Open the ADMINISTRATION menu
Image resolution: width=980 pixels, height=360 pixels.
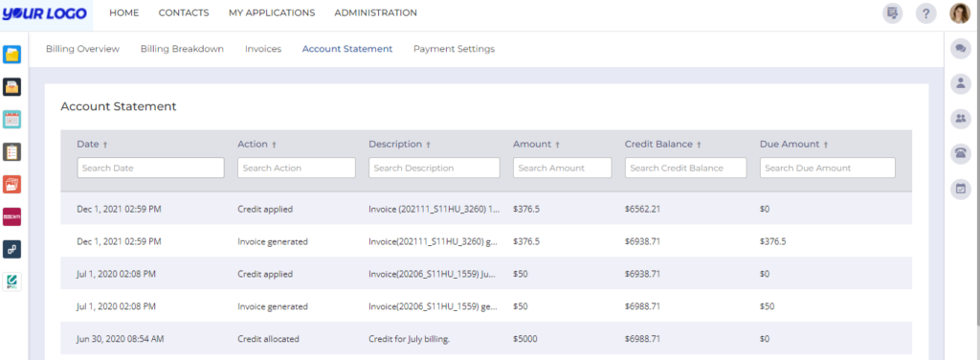375,12
